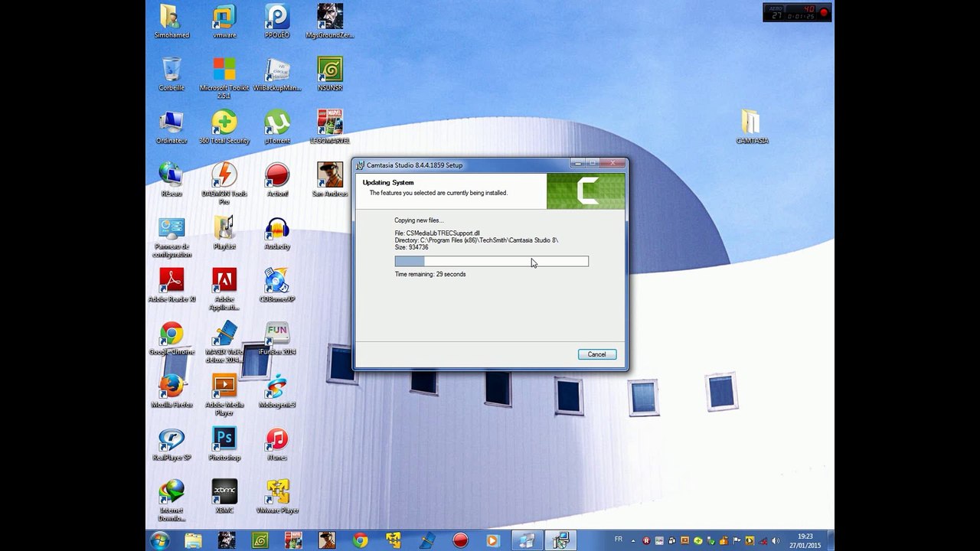Select the San Andreas game shortcut
This screenshot has height=551, width=980.
tap(330, 179)
